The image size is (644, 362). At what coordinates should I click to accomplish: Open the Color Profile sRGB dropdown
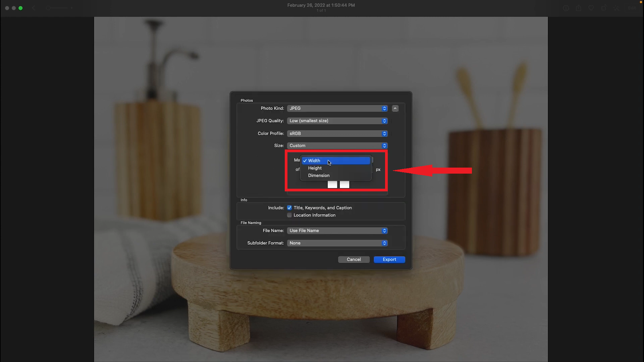tap(337, 133)
